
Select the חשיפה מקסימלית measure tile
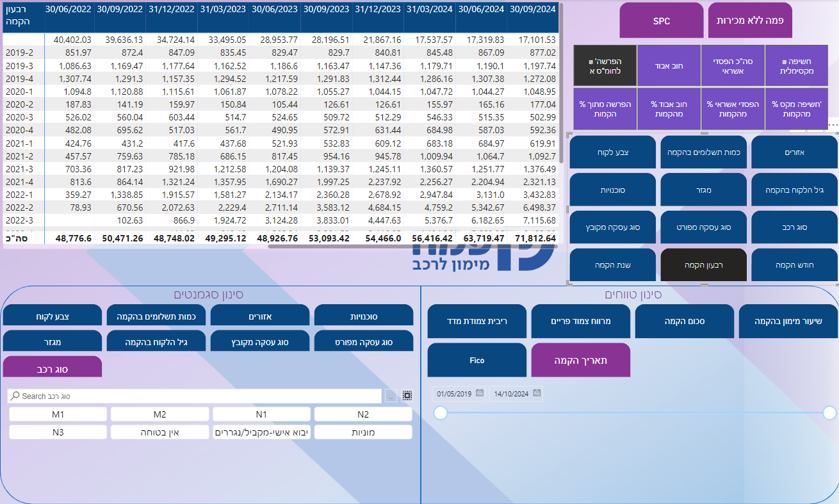(796, 65)
